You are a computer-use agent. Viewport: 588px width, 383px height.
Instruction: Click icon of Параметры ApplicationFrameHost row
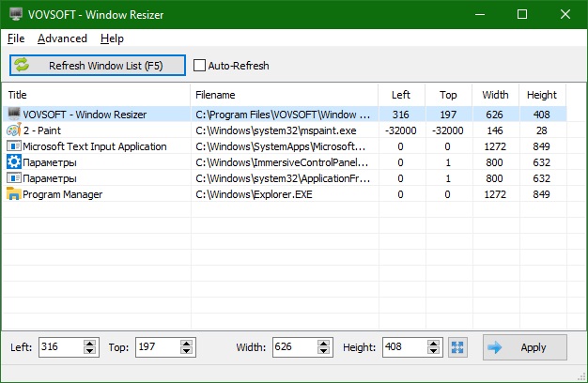coord(14,178)
